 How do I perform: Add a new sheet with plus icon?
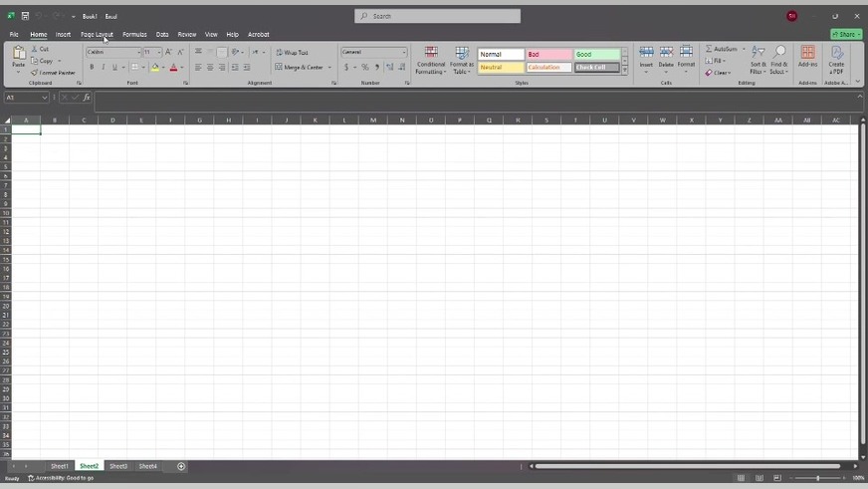(181, 466)
